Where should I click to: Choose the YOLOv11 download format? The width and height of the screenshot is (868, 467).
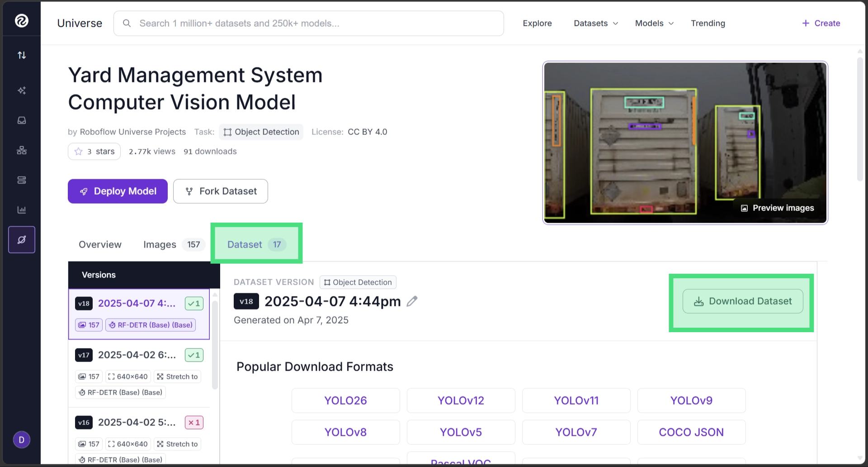(576, 400)
